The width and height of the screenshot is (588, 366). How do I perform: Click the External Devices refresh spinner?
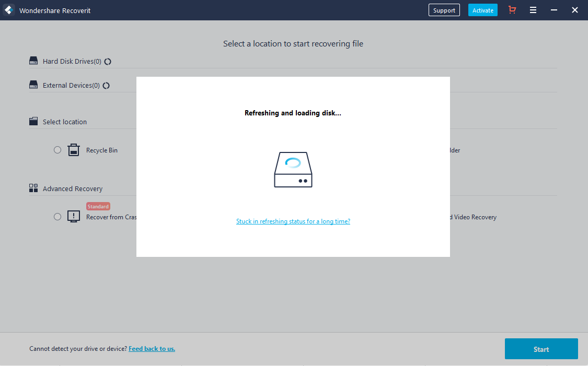(x=106, y=86)
